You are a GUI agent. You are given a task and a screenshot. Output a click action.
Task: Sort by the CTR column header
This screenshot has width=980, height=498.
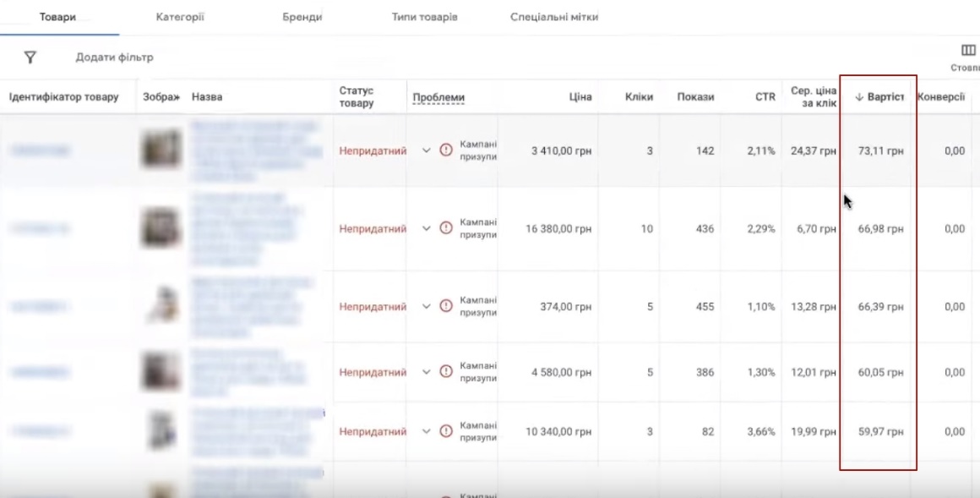[765, 97]
